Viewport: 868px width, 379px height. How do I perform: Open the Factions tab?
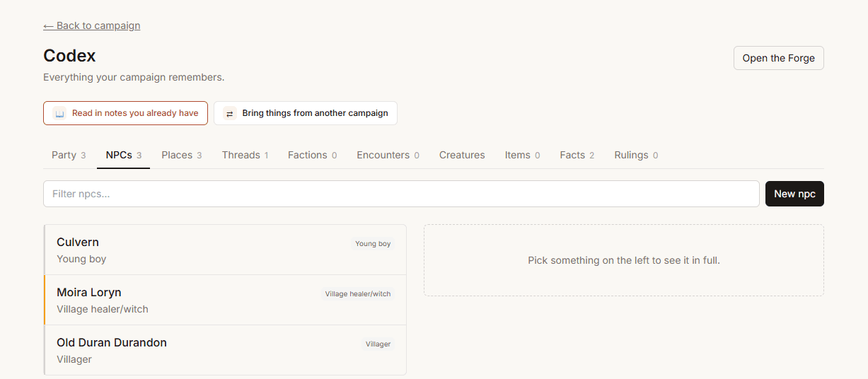(312, 155)
